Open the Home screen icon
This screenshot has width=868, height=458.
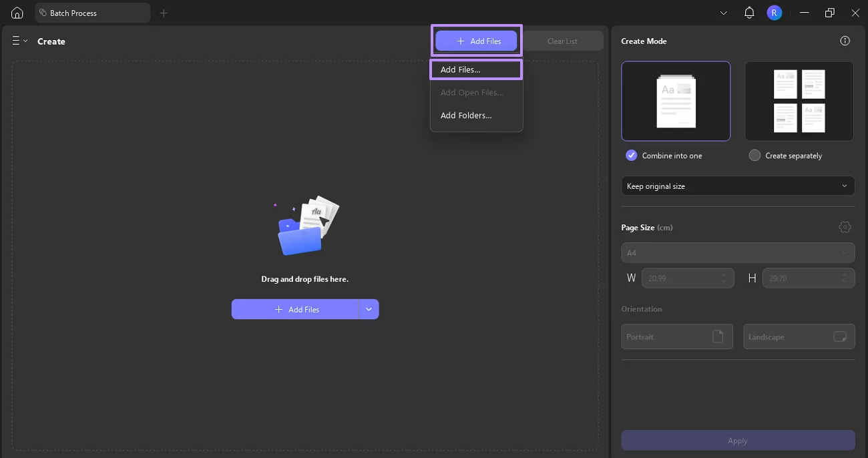tap(17, 13)
